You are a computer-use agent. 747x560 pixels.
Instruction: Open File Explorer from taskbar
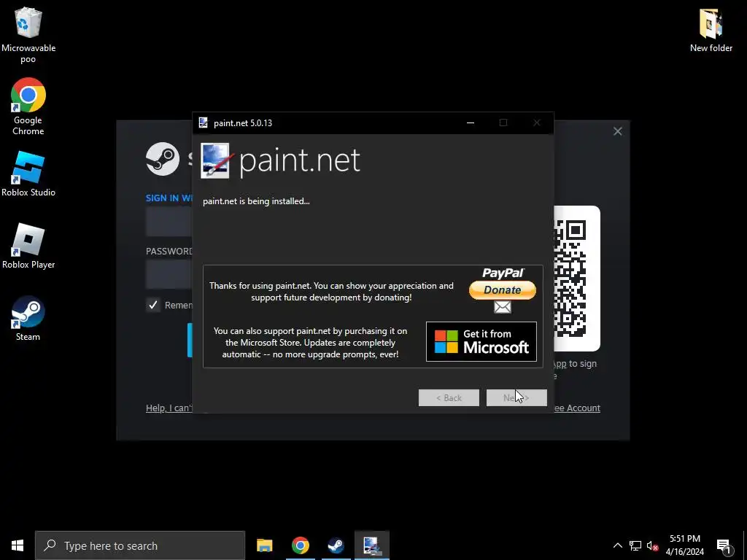pos(264,545)
